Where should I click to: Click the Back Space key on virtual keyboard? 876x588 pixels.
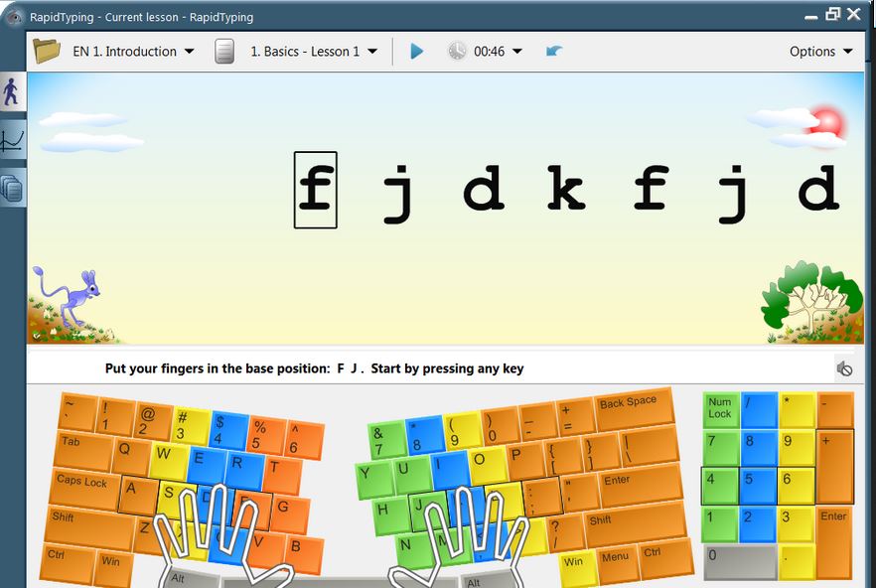tap(634, 409)
